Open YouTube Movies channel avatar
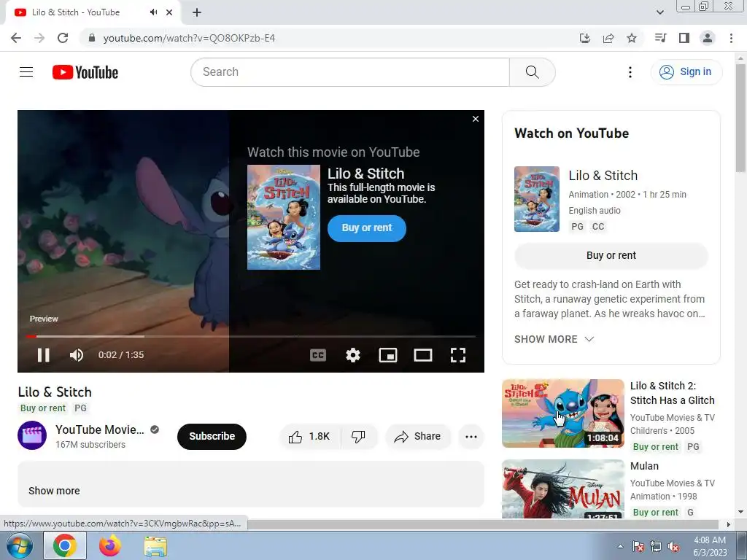 [32, 435]
